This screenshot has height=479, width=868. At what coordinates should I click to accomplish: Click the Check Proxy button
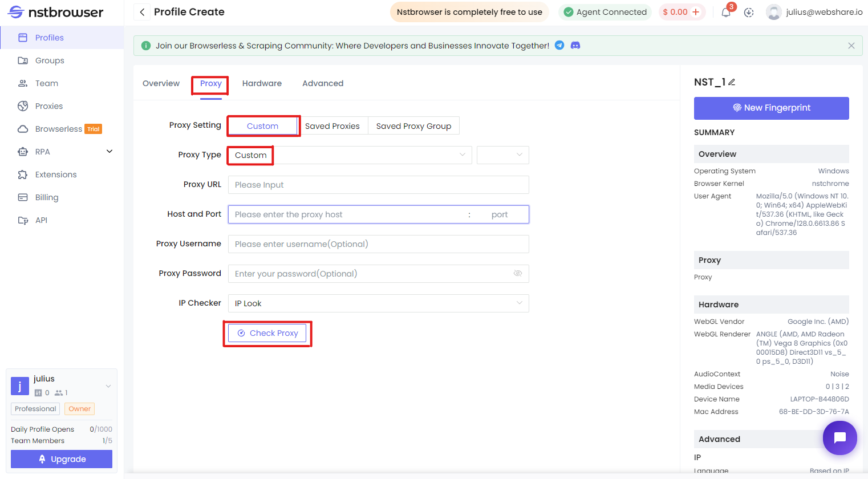point(267,333)
